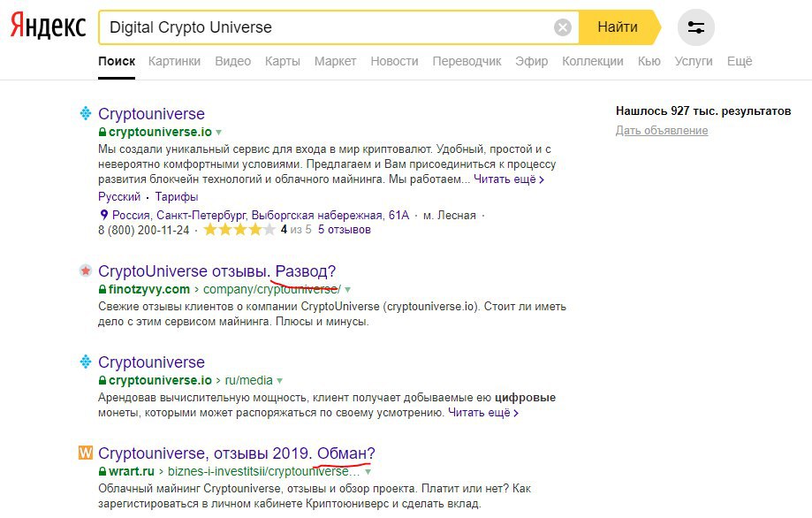Open the Маркет tab
Screen dimensions: 812x518
tap(335, 61)
